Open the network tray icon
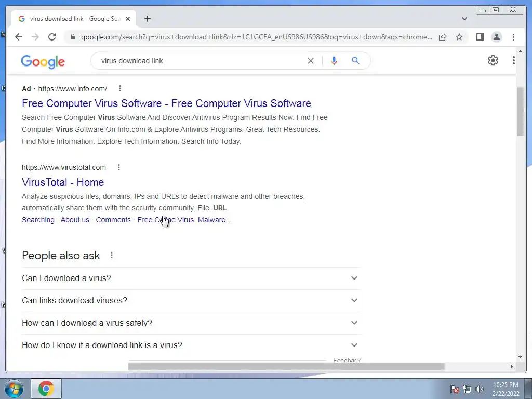This screenshot has height=399, width=532. [467, 389]
